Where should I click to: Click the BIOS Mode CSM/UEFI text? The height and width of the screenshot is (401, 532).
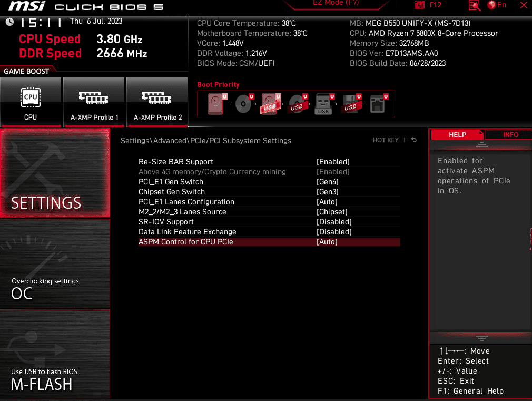coord(236,63)
